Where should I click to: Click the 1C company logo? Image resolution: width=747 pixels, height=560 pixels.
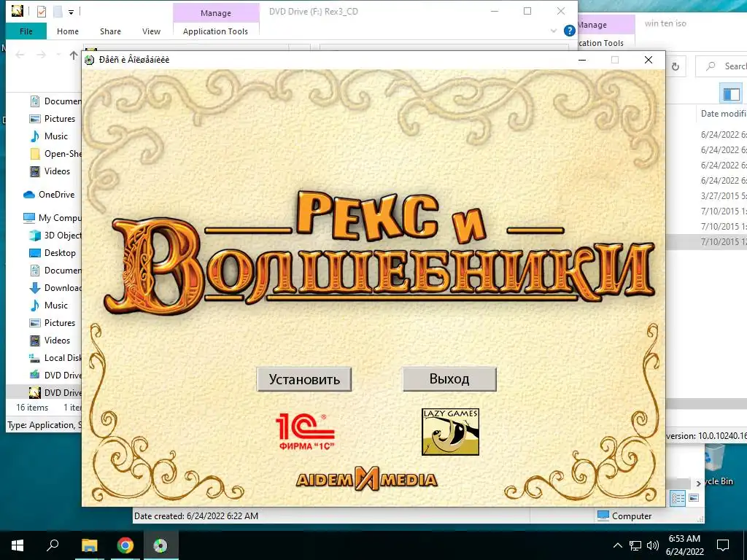(x=306, y=432)
